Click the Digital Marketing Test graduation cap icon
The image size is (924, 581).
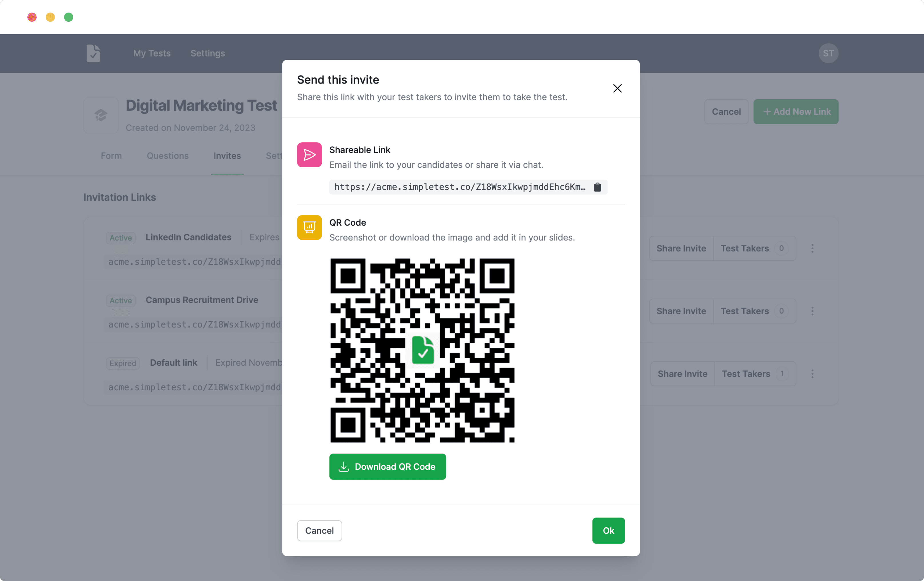101,115
